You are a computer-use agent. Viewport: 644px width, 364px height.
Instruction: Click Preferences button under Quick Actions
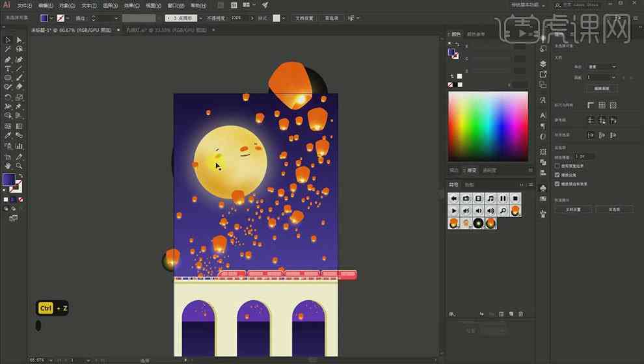(614, 210)
